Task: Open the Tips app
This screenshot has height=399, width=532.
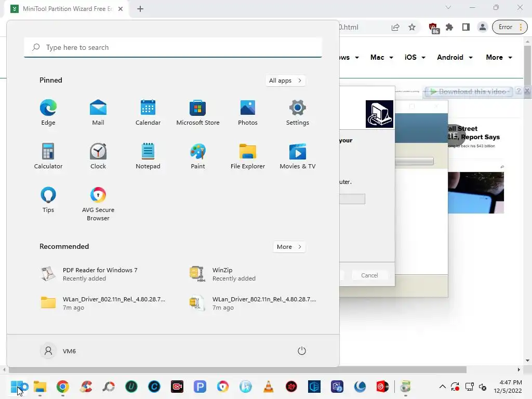Action: point(48,200)
